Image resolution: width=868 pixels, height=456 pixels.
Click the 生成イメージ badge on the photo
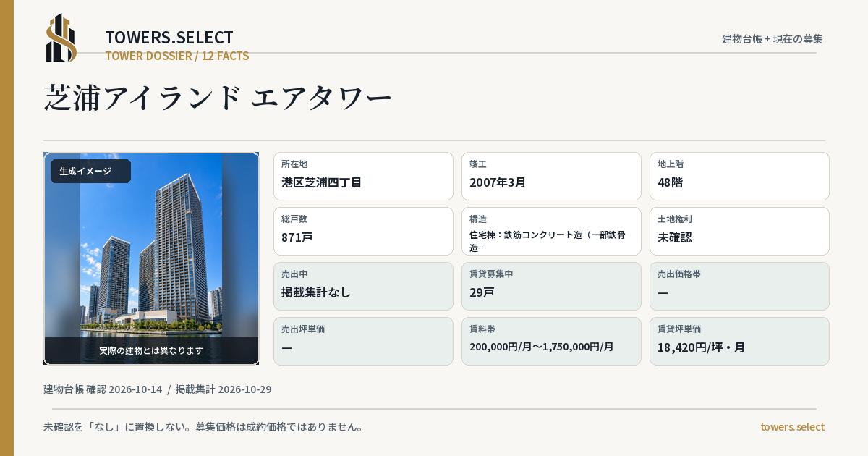pyautogui.click(x=90, y=172)
